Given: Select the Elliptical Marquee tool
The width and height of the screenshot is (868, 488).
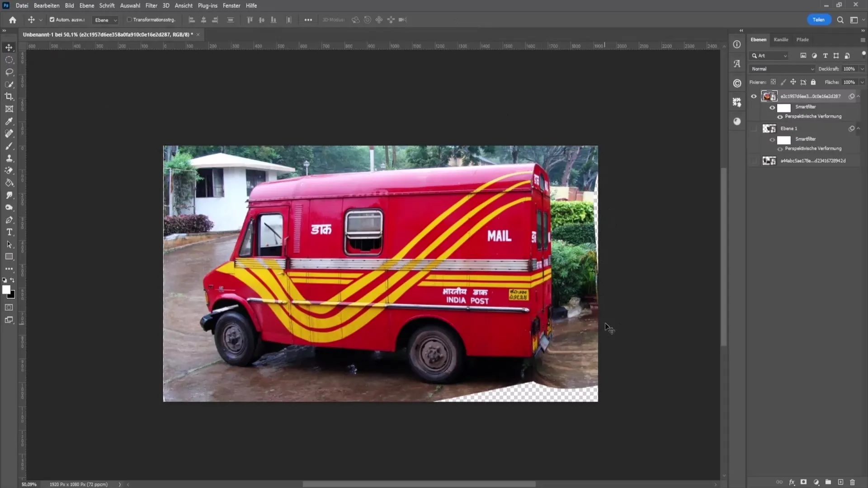Looking at the screenshot, I should (x=9, y=60).
